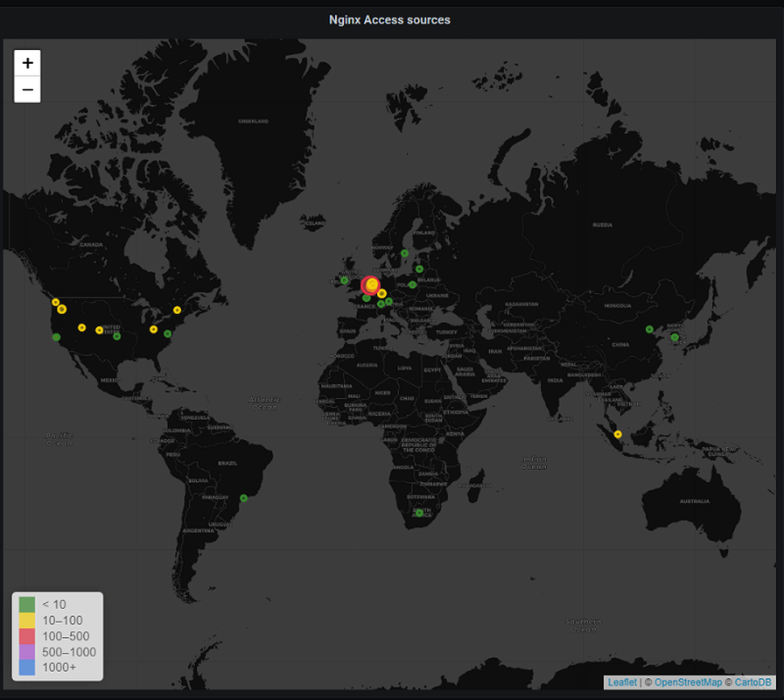Select the yellow marker in northeastern US near Canada

(177, 310)
